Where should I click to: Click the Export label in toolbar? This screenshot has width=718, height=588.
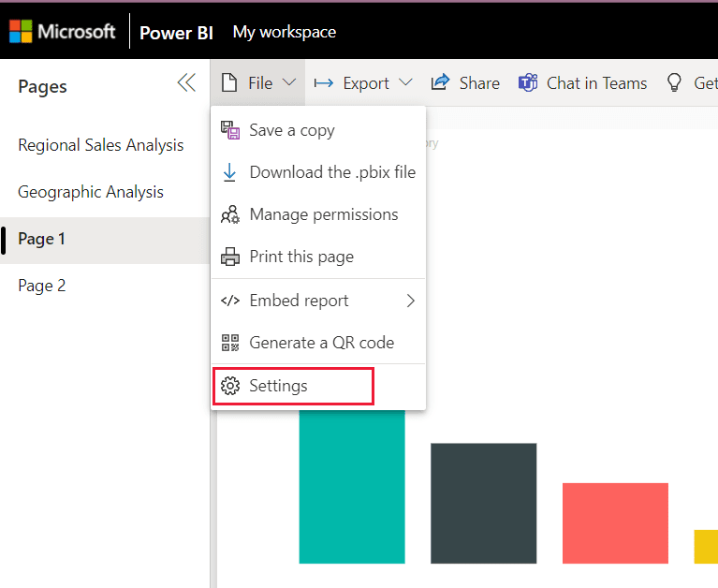click(x=366, y=83)
